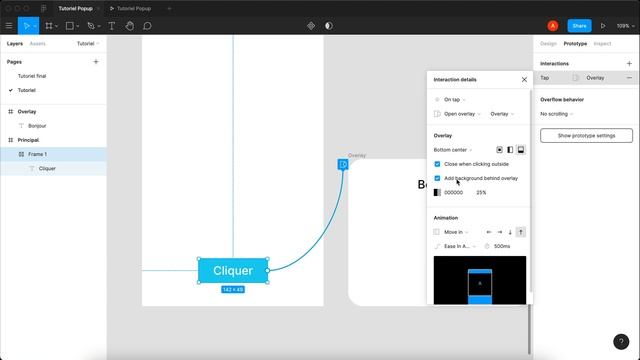Click the Mask contrast icon in toolbar
Viewport: 640px width, 360px height.
click(x=329, y=26)
